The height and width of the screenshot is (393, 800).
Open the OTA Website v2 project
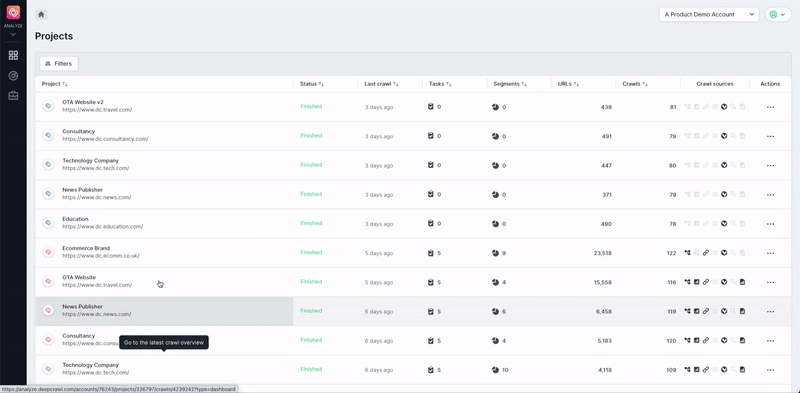tap(83, 102)
